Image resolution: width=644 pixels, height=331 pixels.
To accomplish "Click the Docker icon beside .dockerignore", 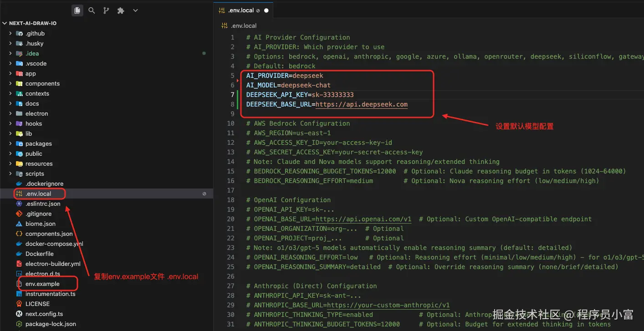I will (19, 183).
